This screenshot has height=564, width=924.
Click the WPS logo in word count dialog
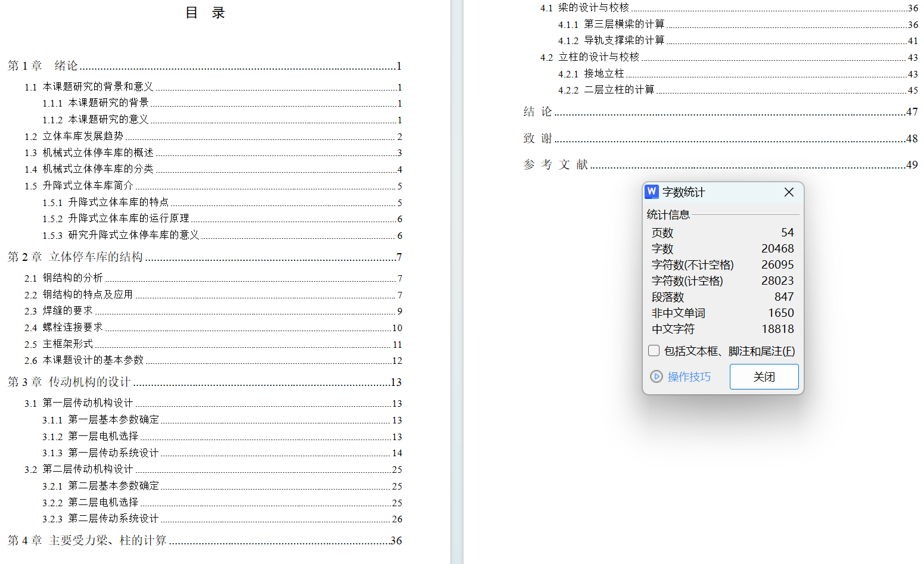tap(652, 191)
